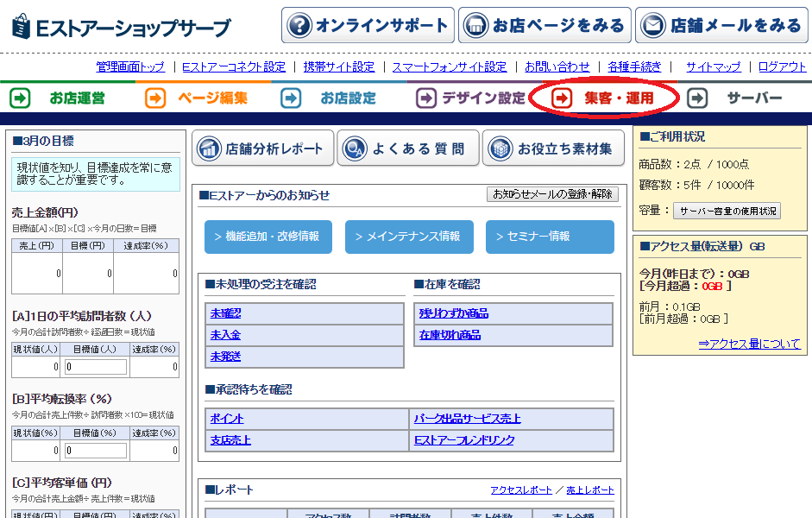Click the 店舗メールをみる mail icon
Image resolution: width=812 pixels, height=518 pixels.
pyautogui.click(x=651, y=24)
